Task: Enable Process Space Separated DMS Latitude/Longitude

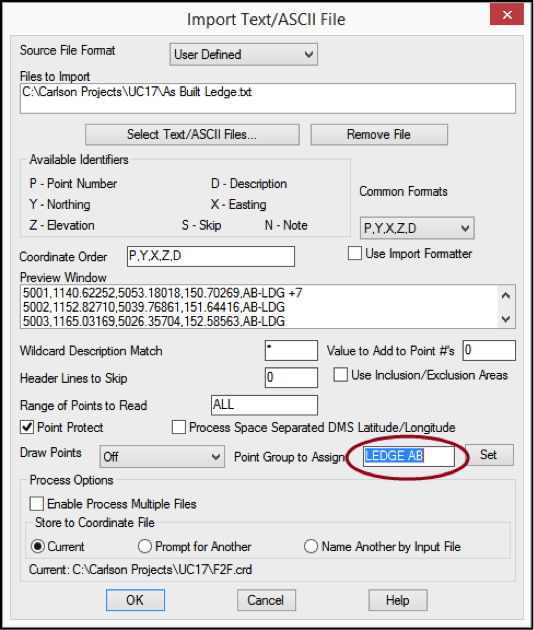Action: tap(179, 427)
